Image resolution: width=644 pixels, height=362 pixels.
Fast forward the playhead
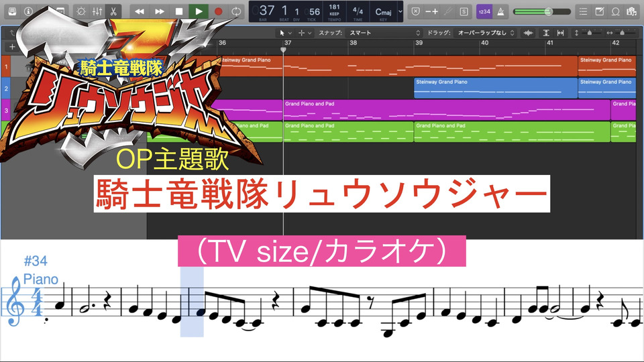160,11
